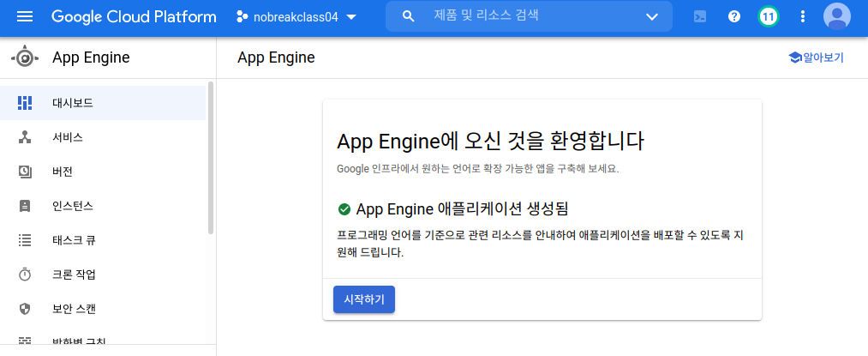Open the nobreakclass04 project selector

[x=296, y=16]
